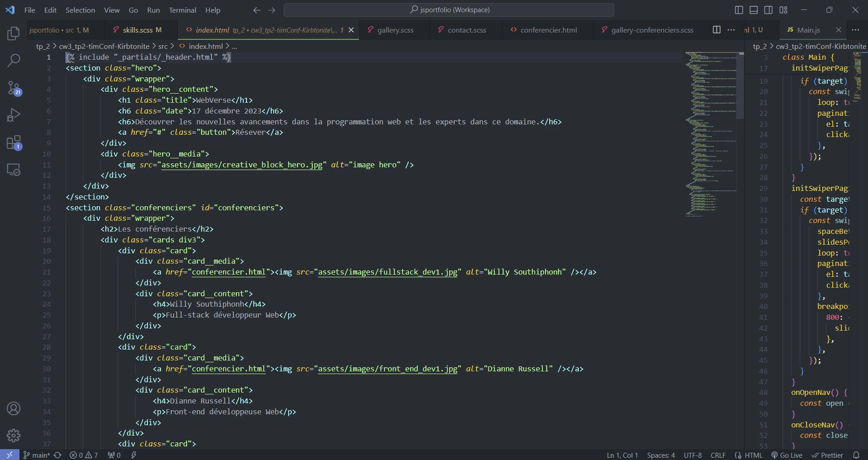Viewport: 868px width, 460px height.
Task: Close the Main.js tab
Action: (838, 30)
